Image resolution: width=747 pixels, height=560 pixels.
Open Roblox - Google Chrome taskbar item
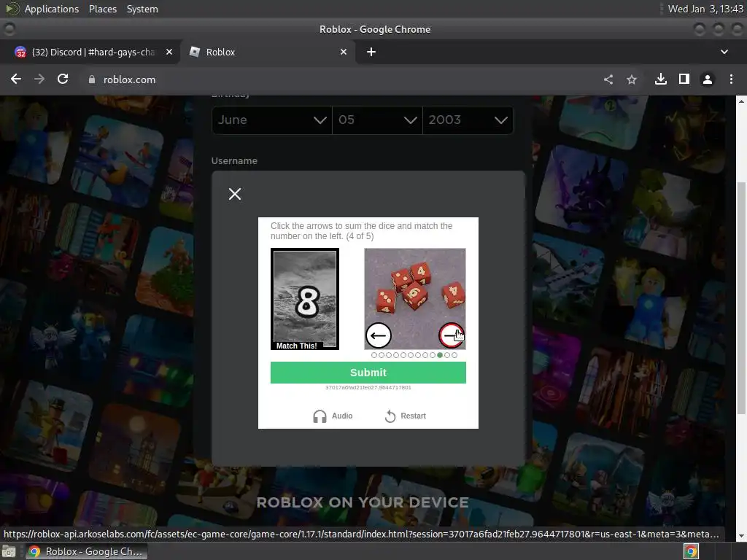[86, 551]
